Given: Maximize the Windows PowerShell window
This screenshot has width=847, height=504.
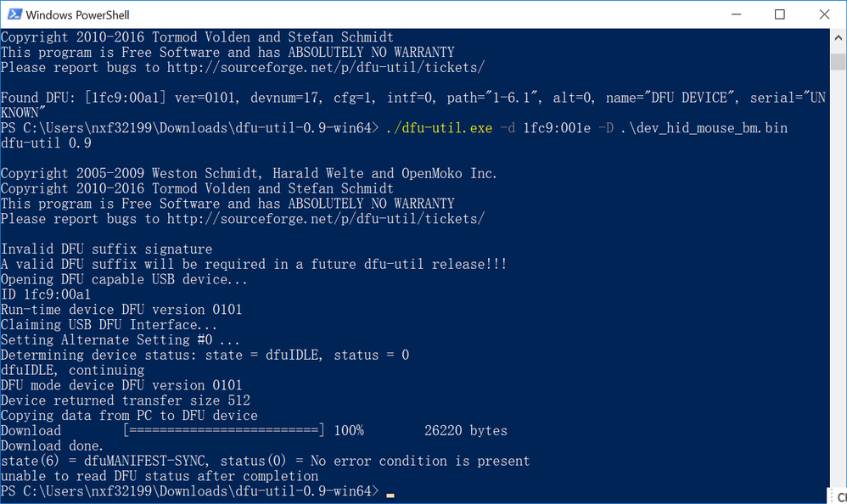Looking at the screenshot, I should coord(780,14).
